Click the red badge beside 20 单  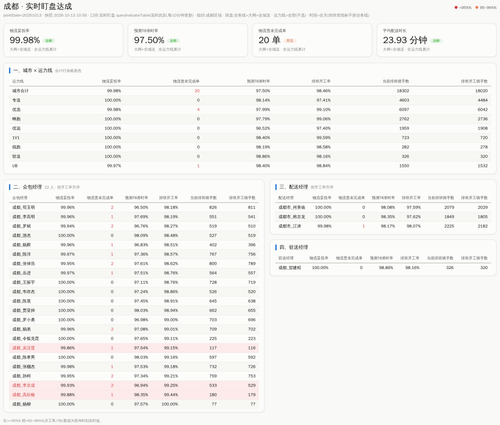tap(289, 41)
